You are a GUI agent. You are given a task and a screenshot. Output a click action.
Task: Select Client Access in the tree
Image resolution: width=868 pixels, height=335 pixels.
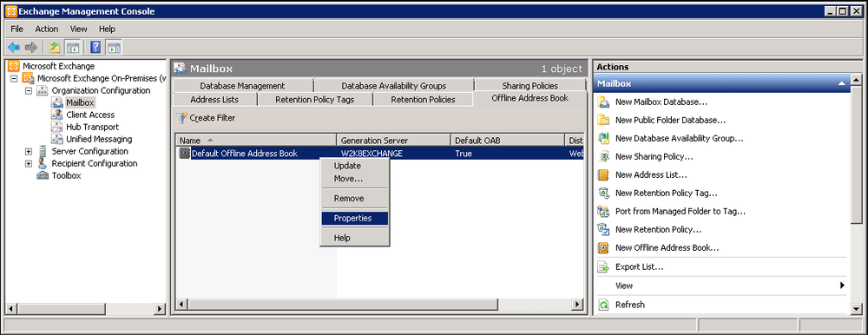90,115
